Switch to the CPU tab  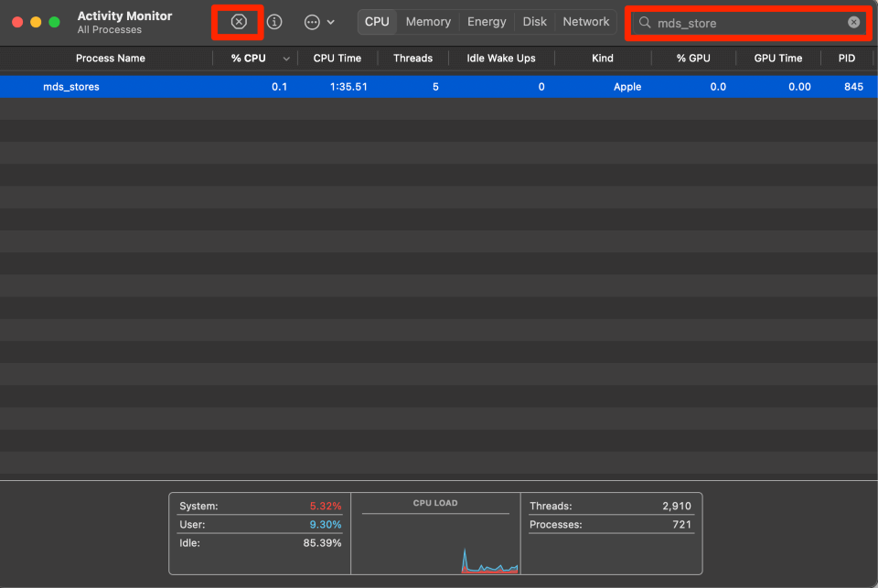tap(377, 22)
